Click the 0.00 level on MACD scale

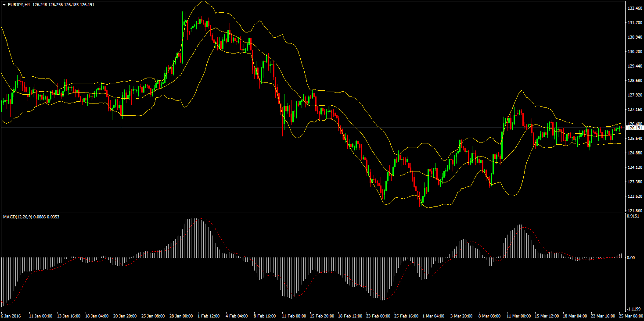tap(630, 258)
